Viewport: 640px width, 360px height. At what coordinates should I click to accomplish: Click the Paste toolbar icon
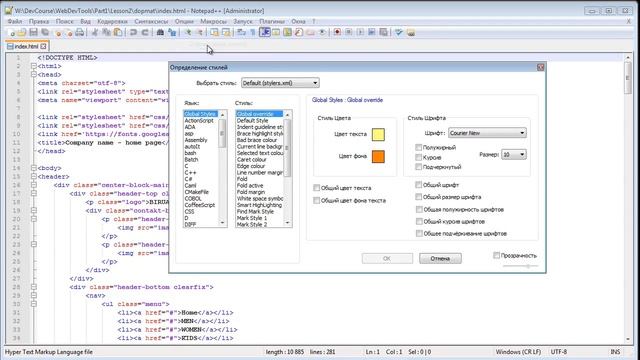(x=118, y=33)
